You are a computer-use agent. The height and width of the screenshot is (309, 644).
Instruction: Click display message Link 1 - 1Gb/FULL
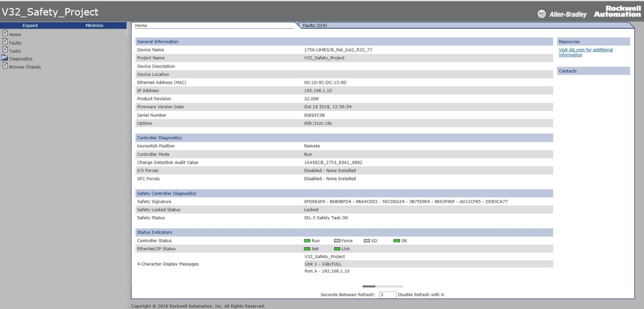tap(323, 264)
